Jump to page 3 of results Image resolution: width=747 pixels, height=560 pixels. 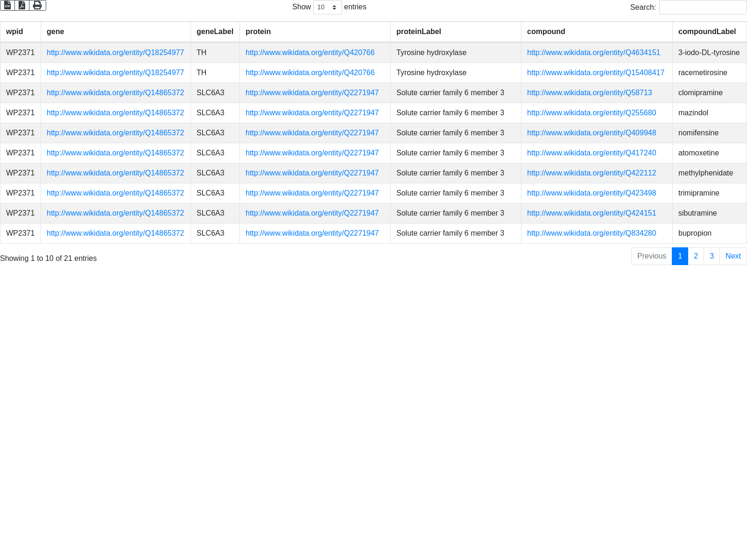click(712, 256)
